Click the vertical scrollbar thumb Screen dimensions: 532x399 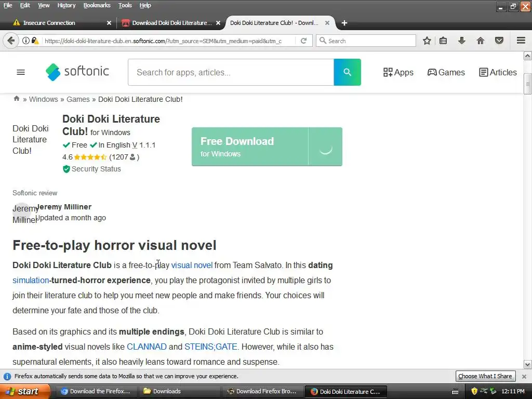(x=528, y=84)
